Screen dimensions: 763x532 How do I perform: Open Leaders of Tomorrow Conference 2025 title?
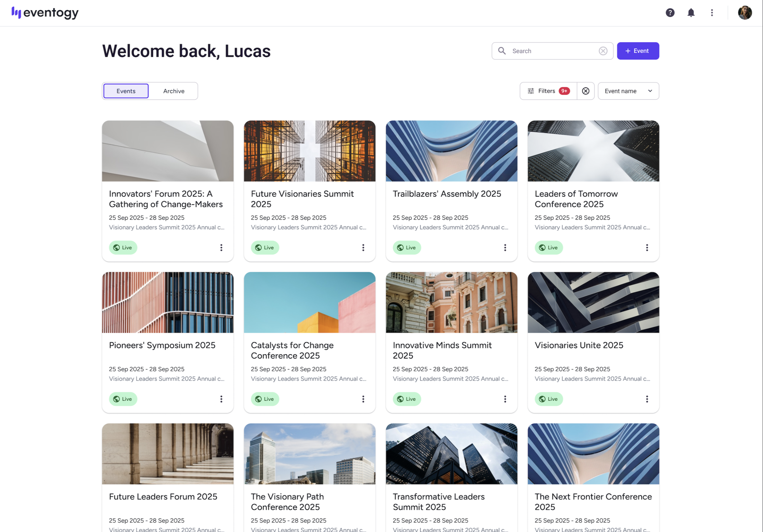(x=576, y=199)
